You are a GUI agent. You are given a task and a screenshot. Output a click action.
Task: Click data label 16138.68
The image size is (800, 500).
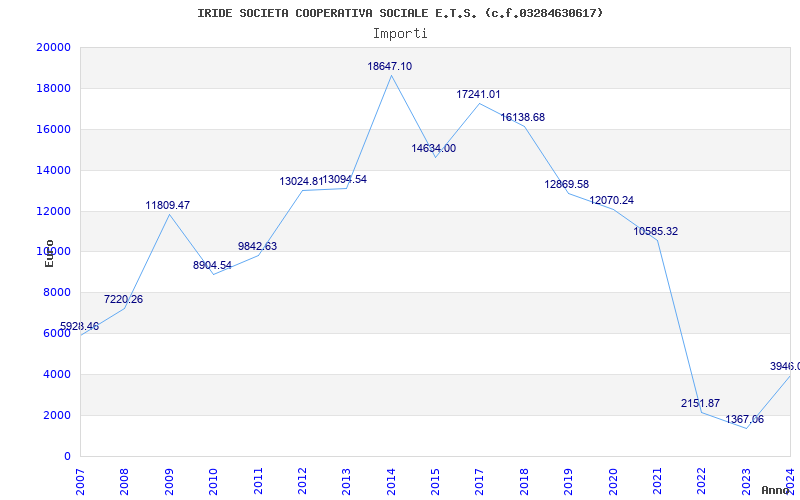(522, 117)
